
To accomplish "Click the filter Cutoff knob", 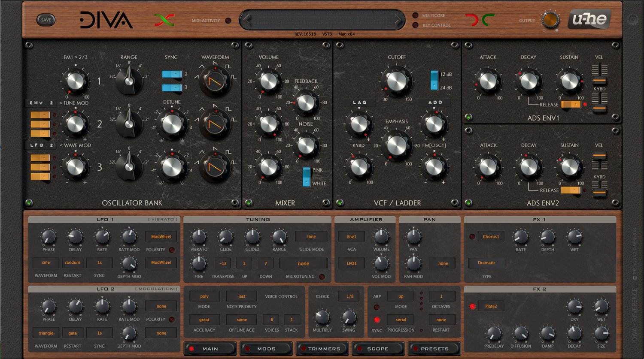I will (x=397, y=81).
